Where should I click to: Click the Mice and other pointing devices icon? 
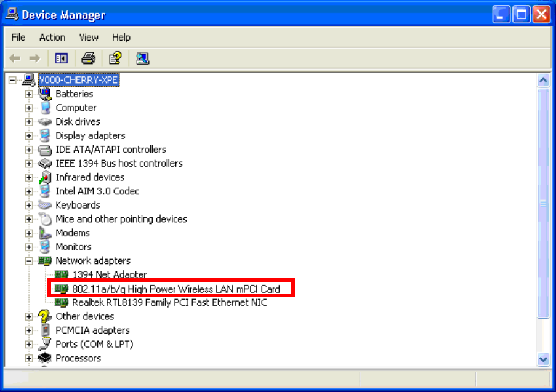[x=45, y=219]
